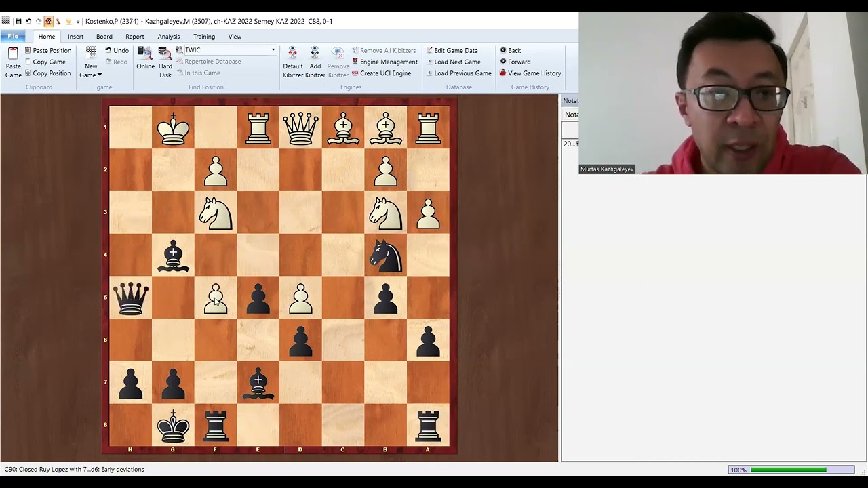Click the black king on g8
The width and height of the screenshot is (868, 488).
[173, 426]
